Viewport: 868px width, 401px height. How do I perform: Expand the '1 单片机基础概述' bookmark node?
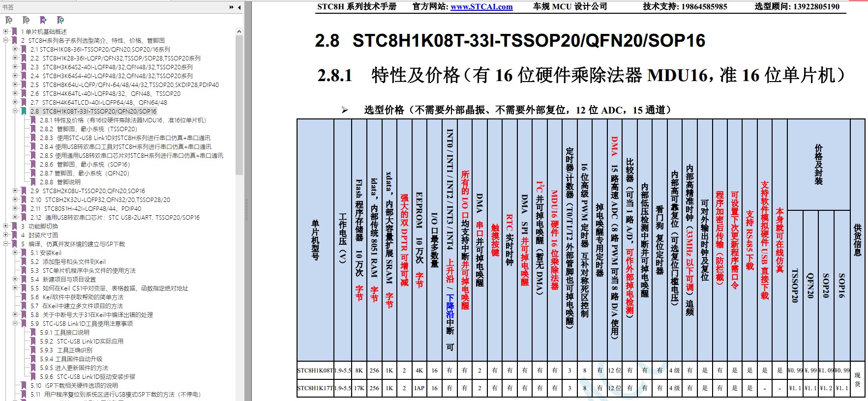point(6,31)
